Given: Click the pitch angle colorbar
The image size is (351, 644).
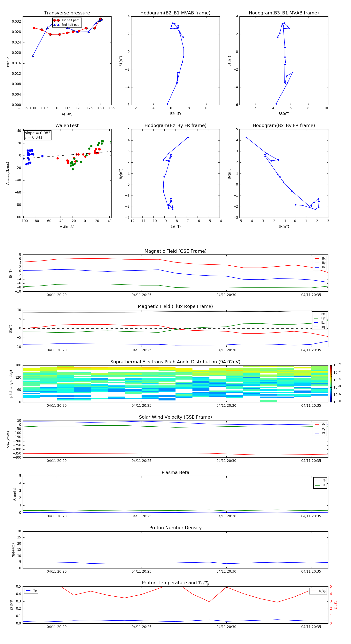Looking at the screenshot, I should [331, 384].
